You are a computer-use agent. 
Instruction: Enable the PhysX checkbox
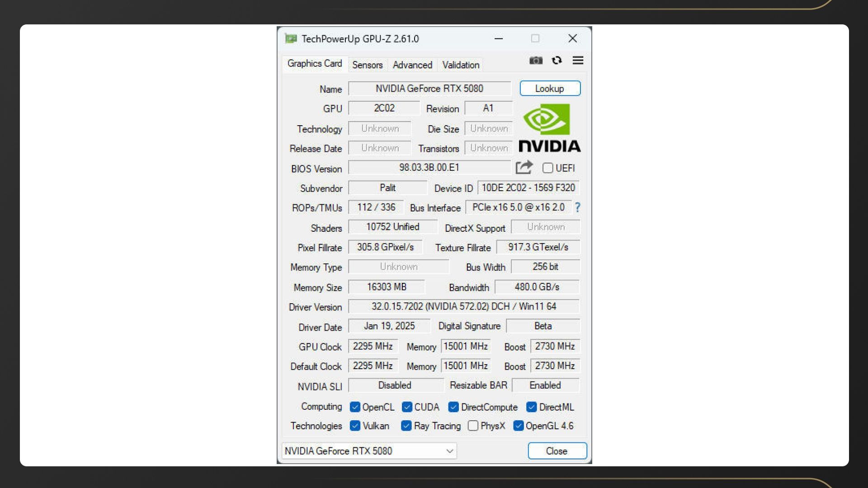(x=473, y=426)
